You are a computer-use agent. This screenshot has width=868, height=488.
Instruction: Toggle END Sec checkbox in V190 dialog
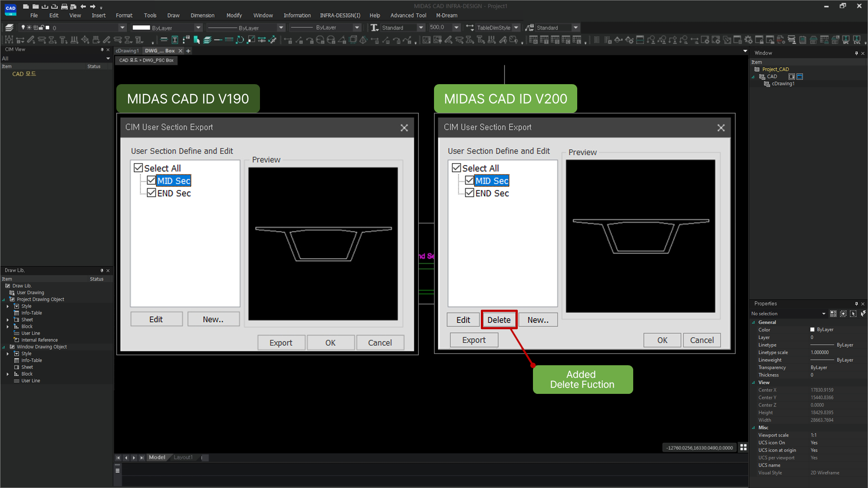(x=151, y=193)
